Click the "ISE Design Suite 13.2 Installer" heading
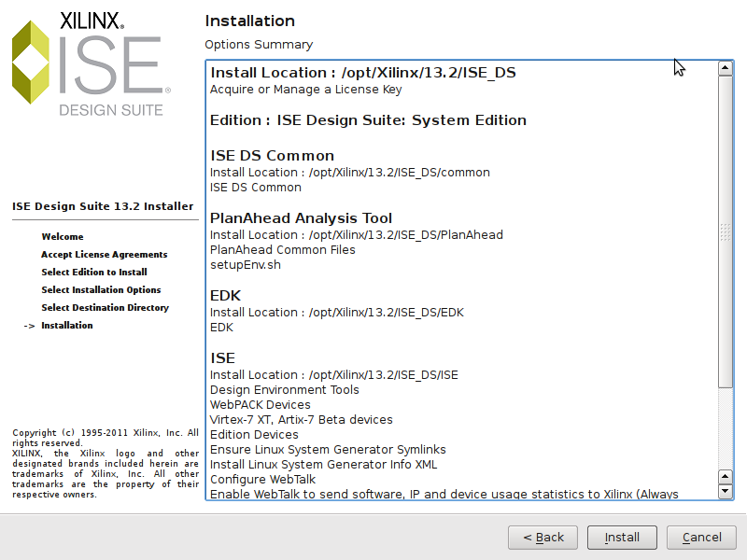The width and height of the screenshot is (747, 560). point(103,206)
